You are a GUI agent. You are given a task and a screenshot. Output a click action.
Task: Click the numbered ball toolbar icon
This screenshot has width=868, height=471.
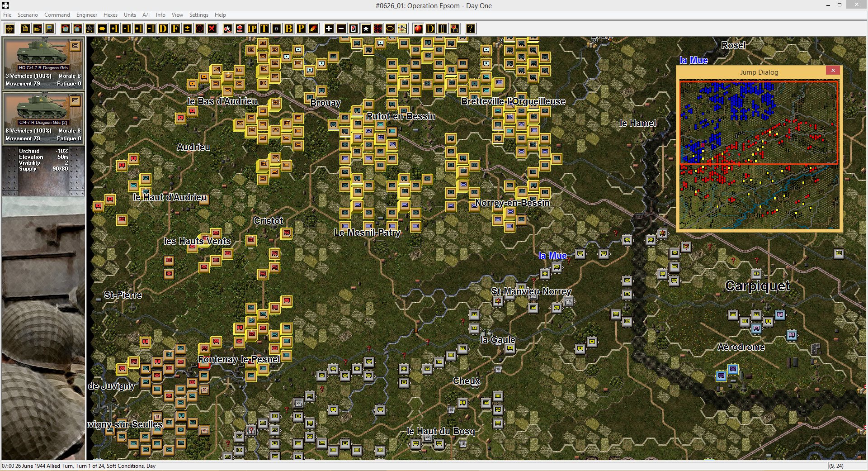(x=277, y=29)
